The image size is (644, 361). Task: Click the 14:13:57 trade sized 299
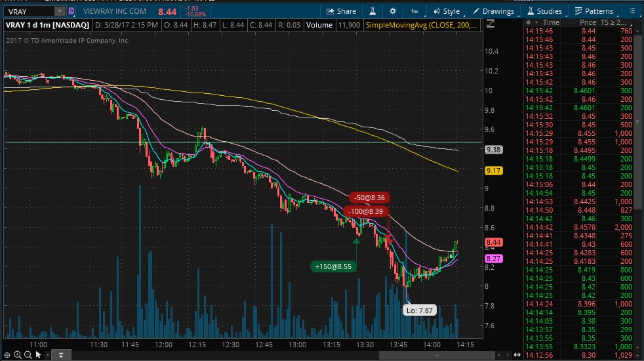578,329
